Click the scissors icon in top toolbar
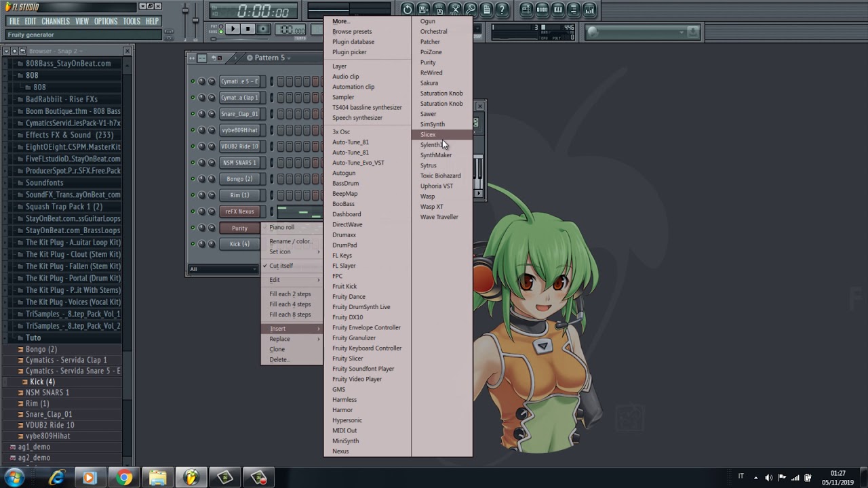Image resolution: width=868 pixels, height=488 pixels. coord(455,9)
